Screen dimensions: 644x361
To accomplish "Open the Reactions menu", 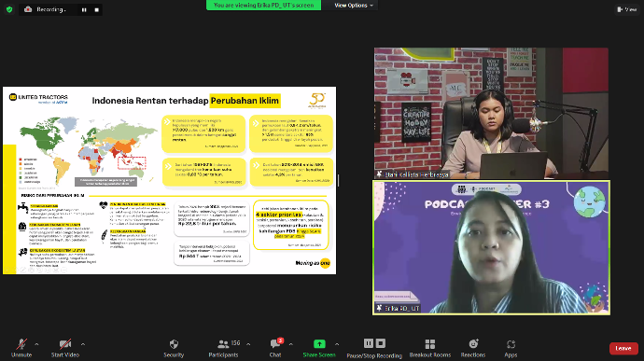I will 473,348.
